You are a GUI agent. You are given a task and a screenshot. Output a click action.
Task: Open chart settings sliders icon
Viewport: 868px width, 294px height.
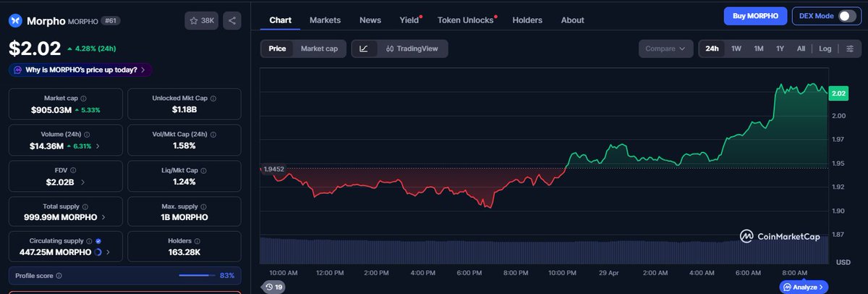click(x=849, y=49)
